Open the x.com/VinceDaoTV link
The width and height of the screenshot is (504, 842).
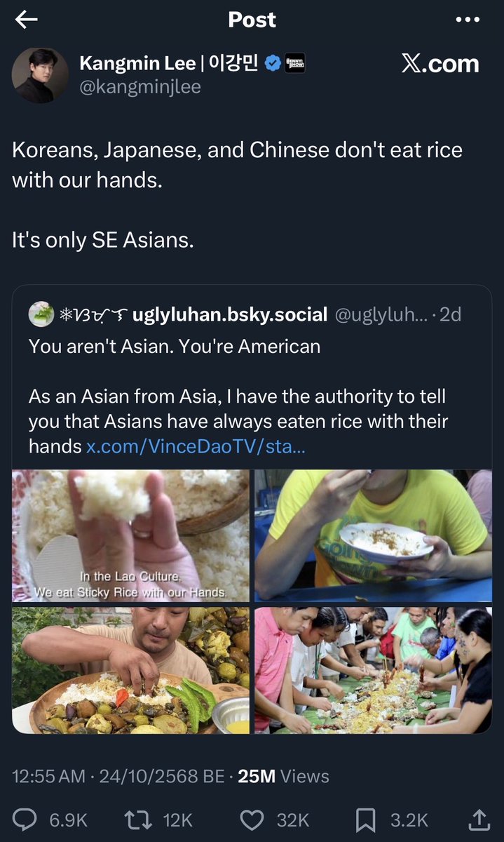[x=196, y=446]
